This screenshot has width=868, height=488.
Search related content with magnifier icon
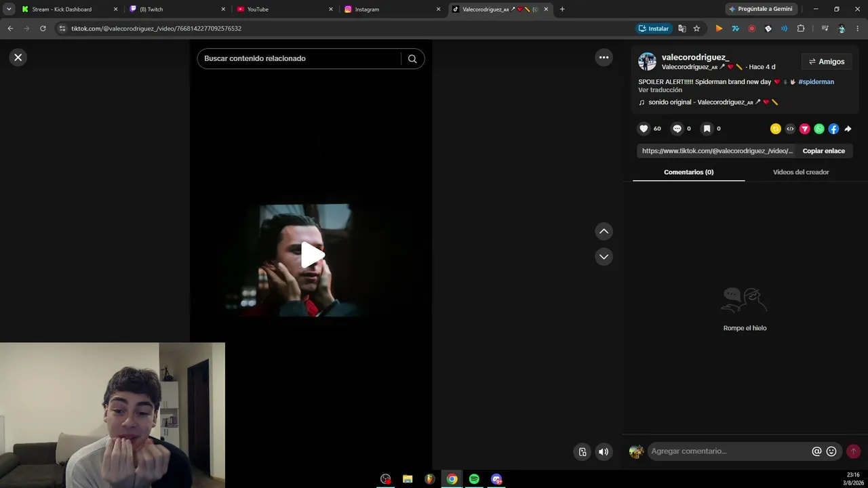click(x=412, y=59)
